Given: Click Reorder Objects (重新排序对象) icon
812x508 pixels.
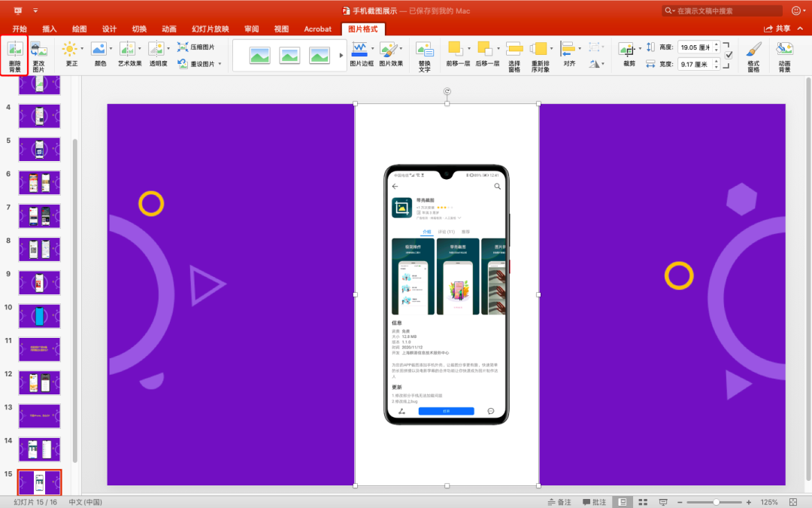Looking at the screenshot, I should point(538,49).
